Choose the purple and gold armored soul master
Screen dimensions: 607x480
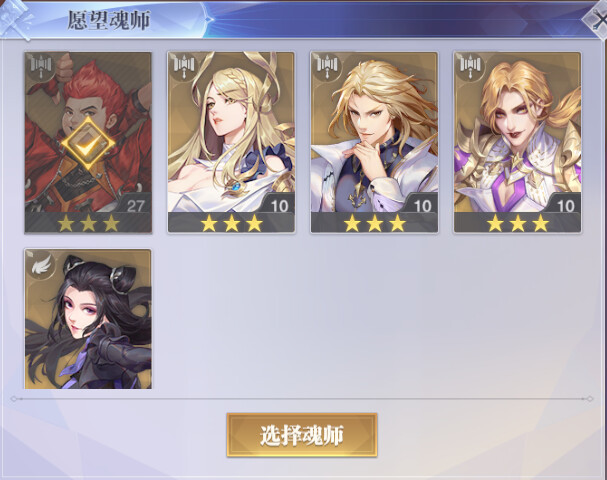click(518, 142)
